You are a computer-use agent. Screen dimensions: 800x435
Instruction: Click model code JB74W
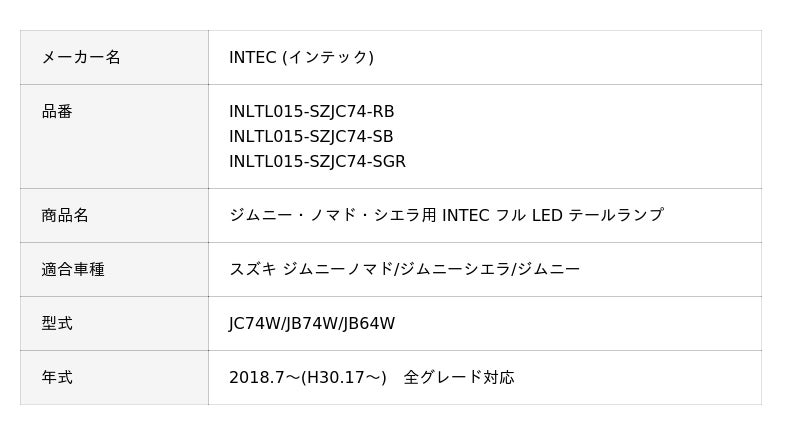click(x=312, y=323)
